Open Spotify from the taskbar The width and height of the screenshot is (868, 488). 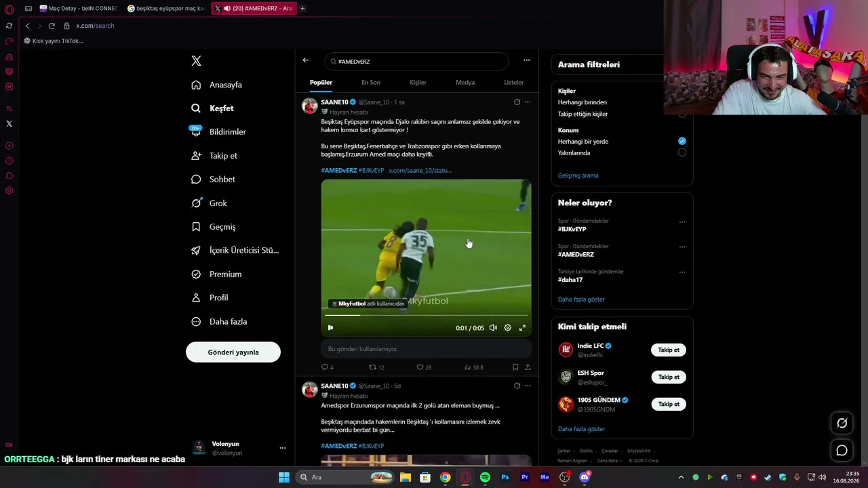pyautogui.click(x=485, y=477)
